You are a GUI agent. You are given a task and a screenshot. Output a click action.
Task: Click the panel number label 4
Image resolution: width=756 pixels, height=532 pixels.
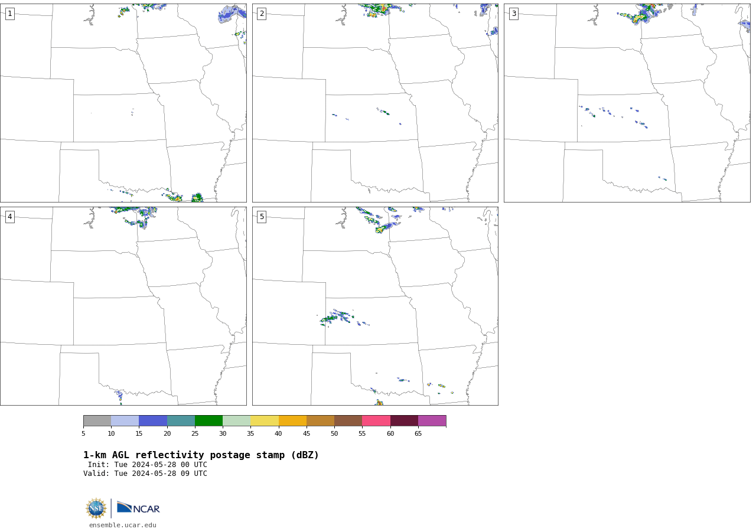[x=9, y=217]
